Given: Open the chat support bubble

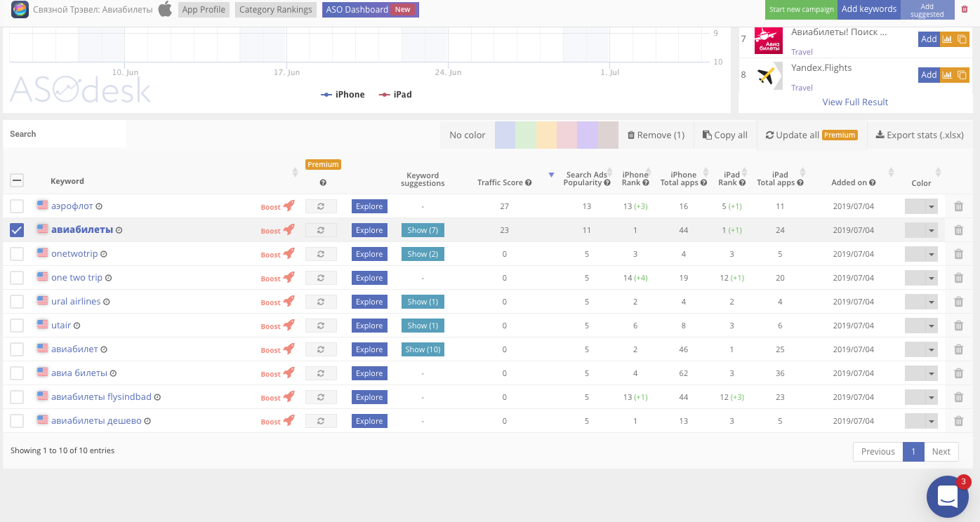Looking at the screenshot, I should [948, 496].
